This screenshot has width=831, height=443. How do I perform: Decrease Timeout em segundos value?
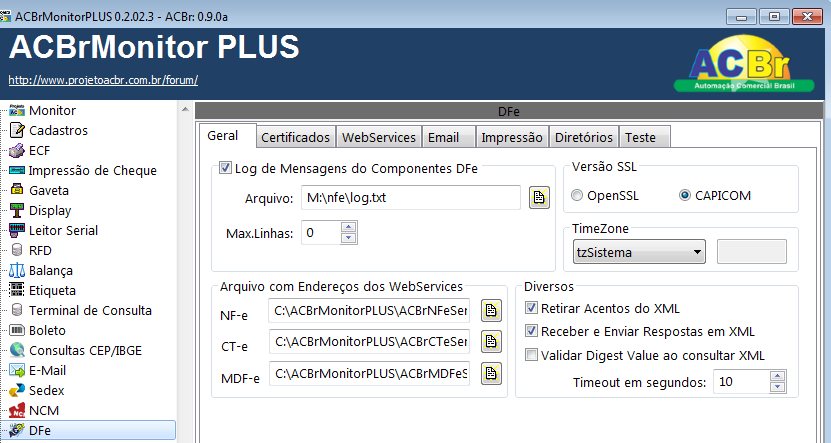pos(777,387)
